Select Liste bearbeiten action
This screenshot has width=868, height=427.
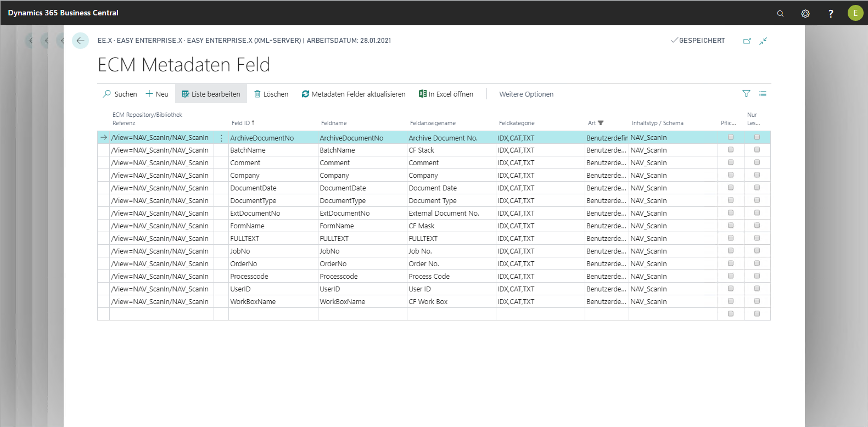point(211,94)
